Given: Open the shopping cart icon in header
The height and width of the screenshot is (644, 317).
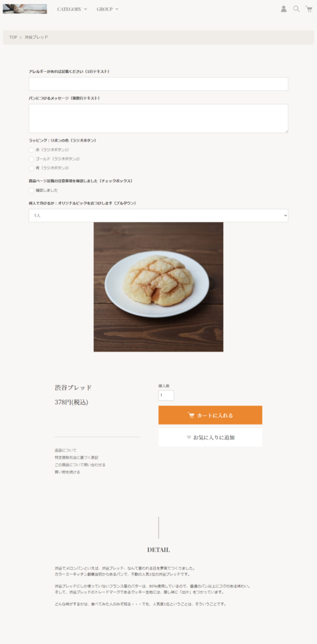Looking at the screenshot, I should [x=309, y=9].
